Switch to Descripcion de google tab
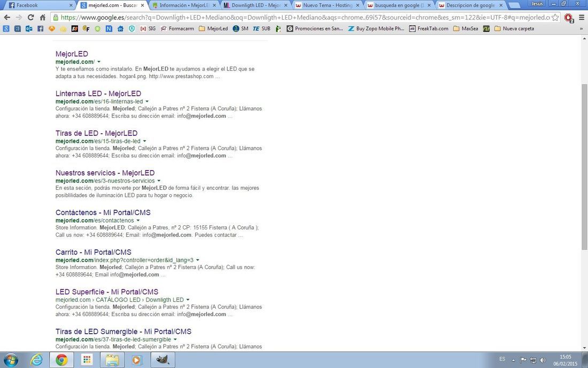Image resolution: width=588 pixels, height=368 pixels. point(470,5)
